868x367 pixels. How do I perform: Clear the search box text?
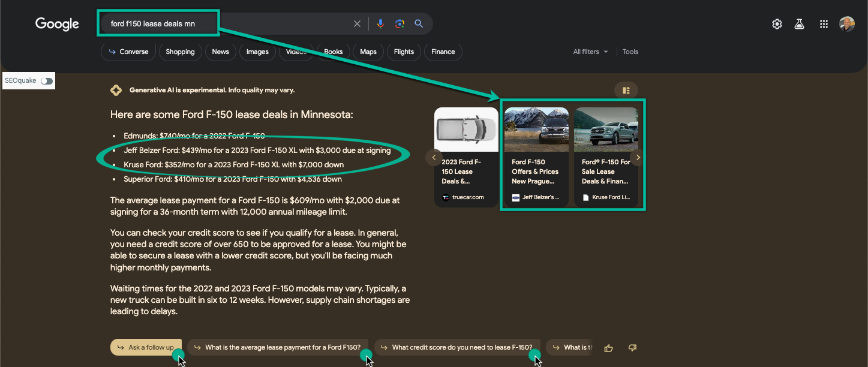point(357,24)
